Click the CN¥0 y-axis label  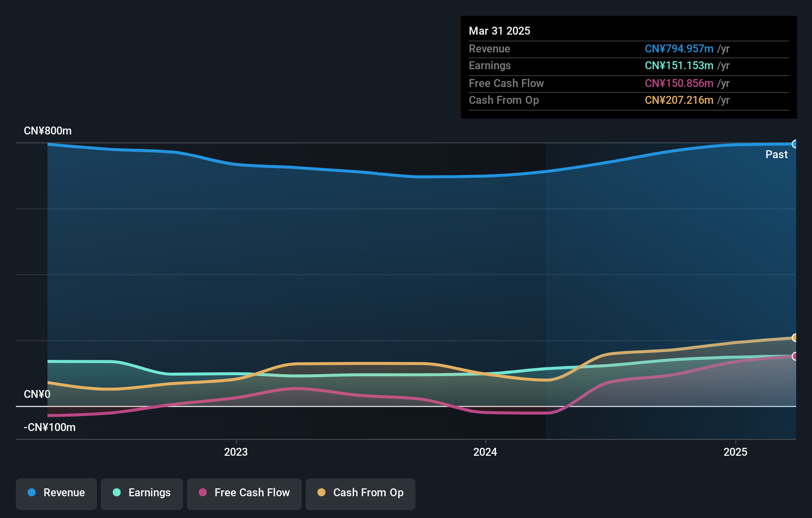click(x=37, y=394)
